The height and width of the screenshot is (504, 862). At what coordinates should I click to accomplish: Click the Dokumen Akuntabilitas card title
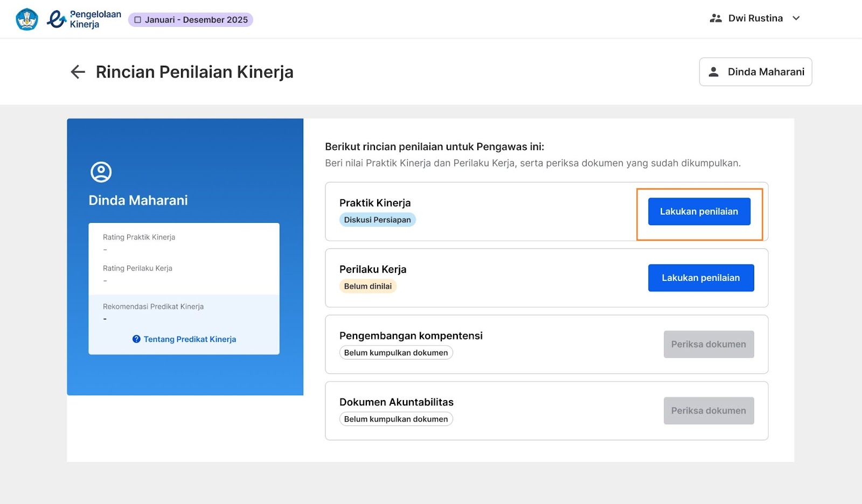pyautogui.click(x=397, y=402)
